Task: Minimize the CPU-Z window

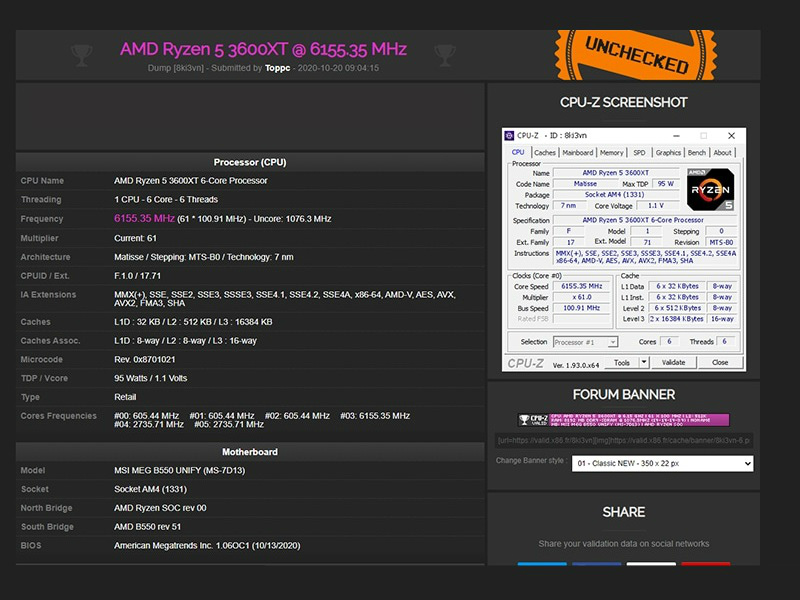Action: tap(676, 136)
